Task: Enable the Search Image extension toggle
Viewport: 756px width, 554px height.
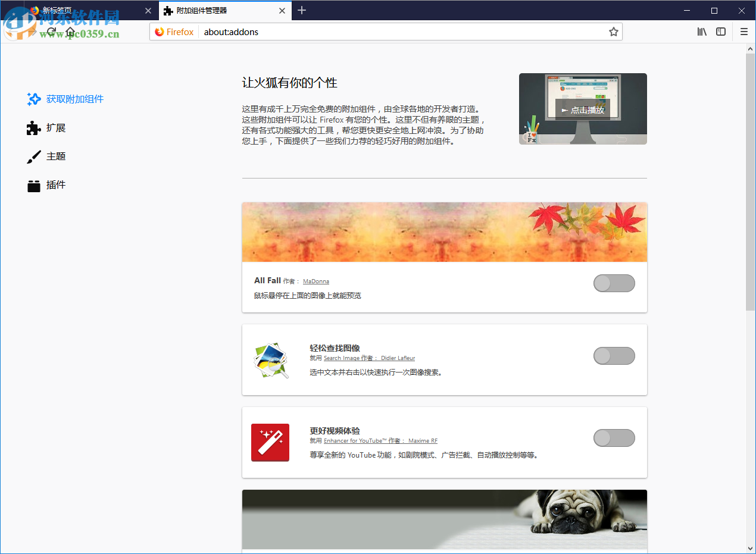Action: [614, 356]
